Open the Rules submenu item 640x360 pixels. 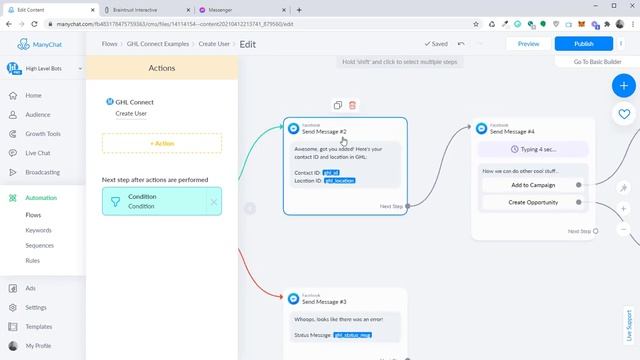33,260
